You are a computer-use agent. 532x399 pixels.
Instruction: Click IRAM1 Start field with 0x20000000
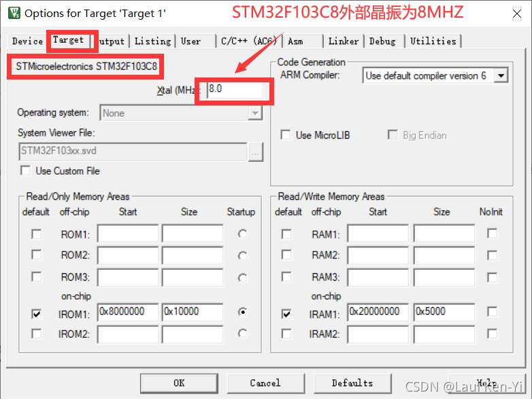378,312
